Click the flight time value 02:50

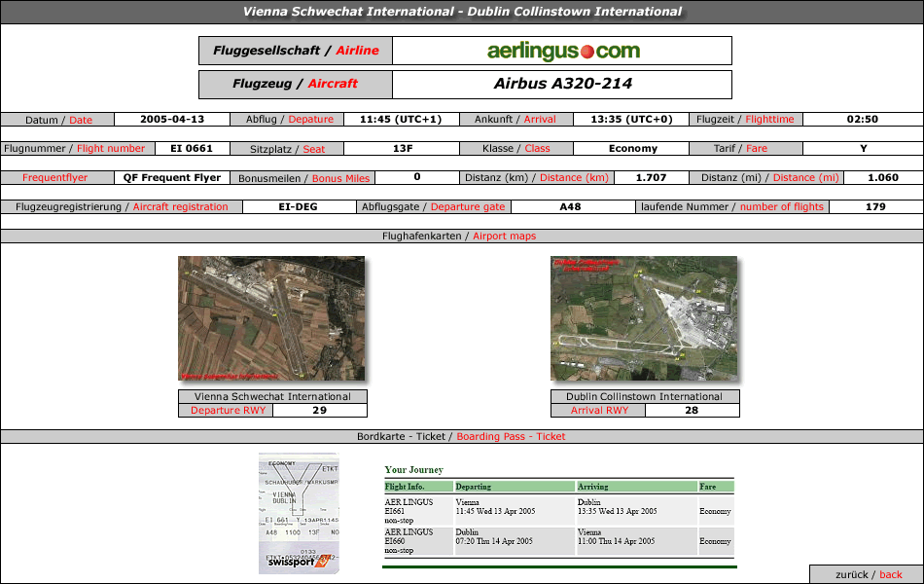[x=862, y=119]
